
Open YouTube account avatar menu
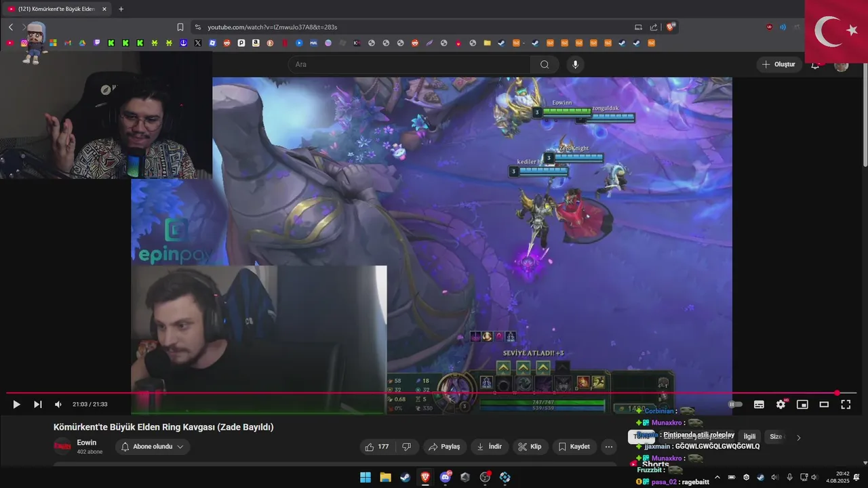tap(842, 64)
